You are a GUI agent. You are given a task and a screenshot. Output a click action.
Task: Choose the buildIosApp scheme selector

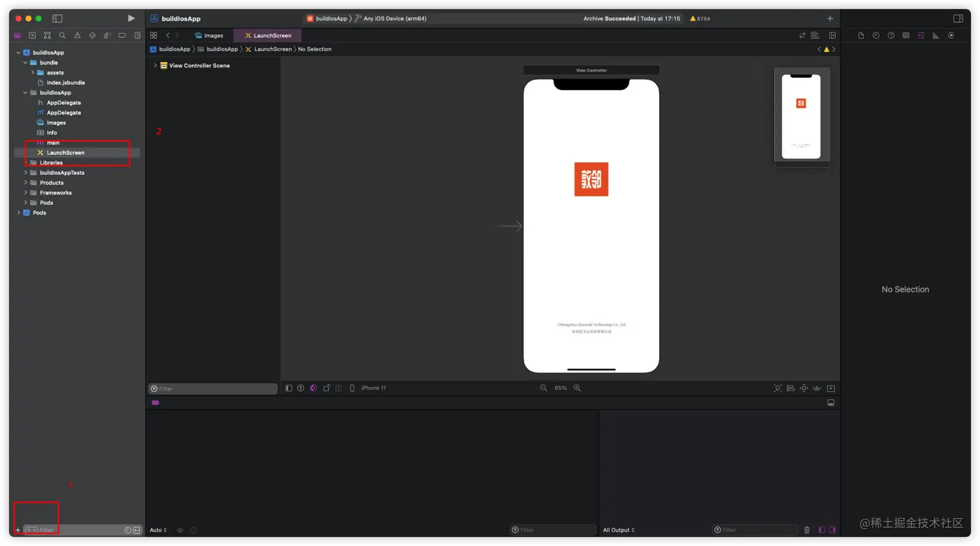(327, 19)
